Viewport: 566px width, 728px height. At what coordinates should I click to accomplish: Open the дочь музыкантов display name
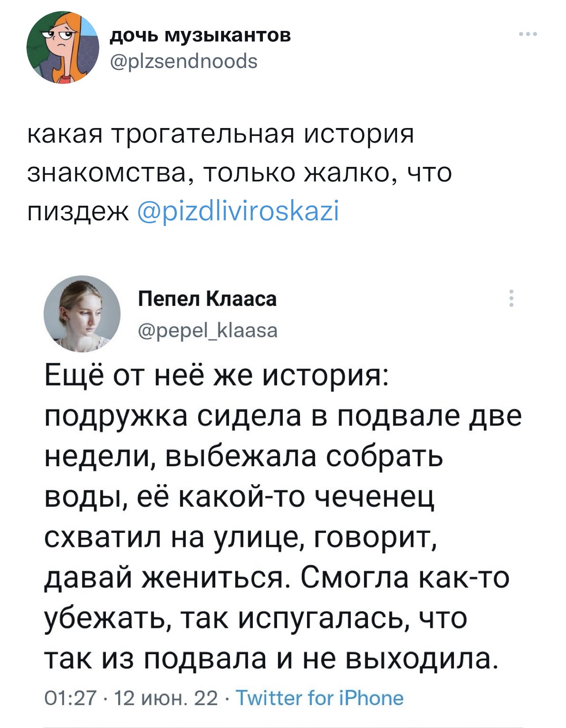tap(200, 35)
